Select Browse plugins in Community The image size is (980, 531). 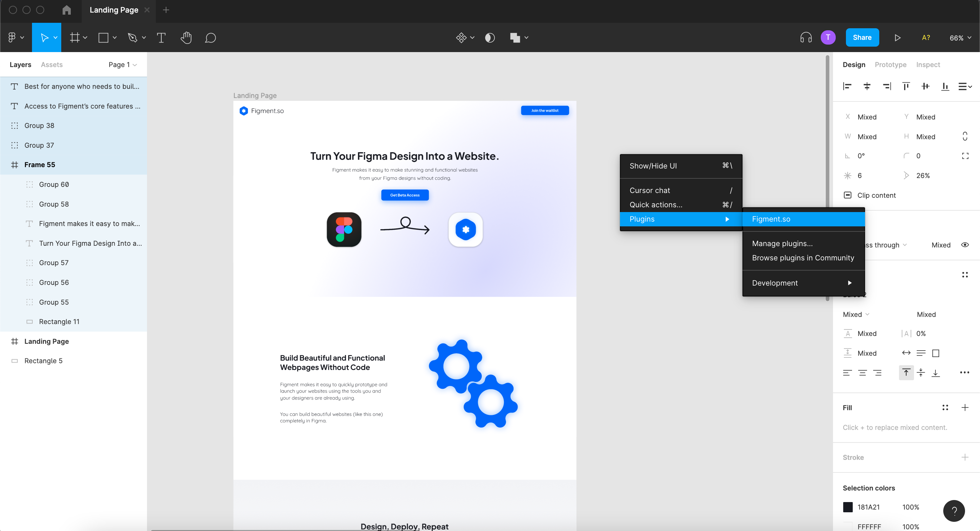click(x=803, y=258)
